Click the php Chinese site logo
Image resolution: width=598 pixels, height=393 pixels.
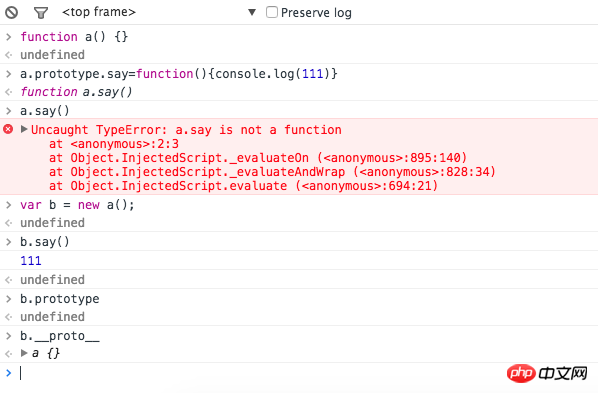click(x=547, y=373)
